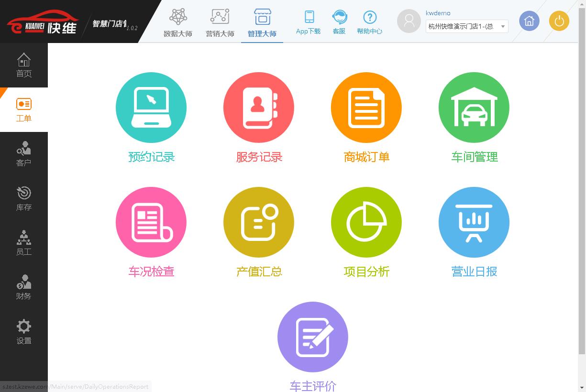586x392 pixels.
Task: Open the 营业日报 presentation board icon
Action: (474, 222)
